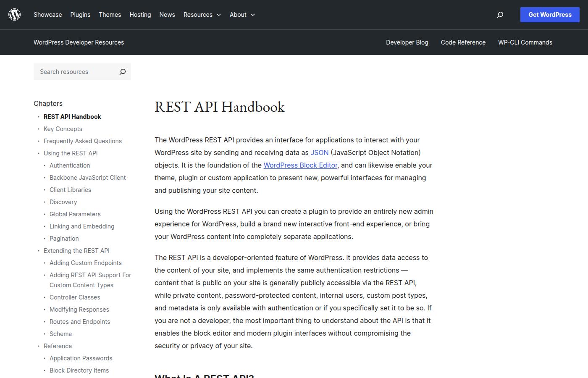Expand the About menu chevron
Screen dimensions: 588x378
tap(253, 15)
